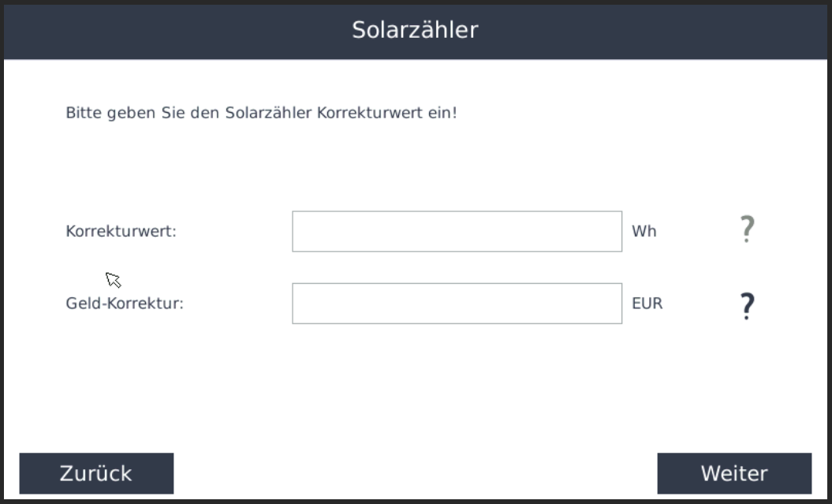Show explanation for the energy correction value
The height and width of the screenshot is (504, 832).
tap(747, 230)
